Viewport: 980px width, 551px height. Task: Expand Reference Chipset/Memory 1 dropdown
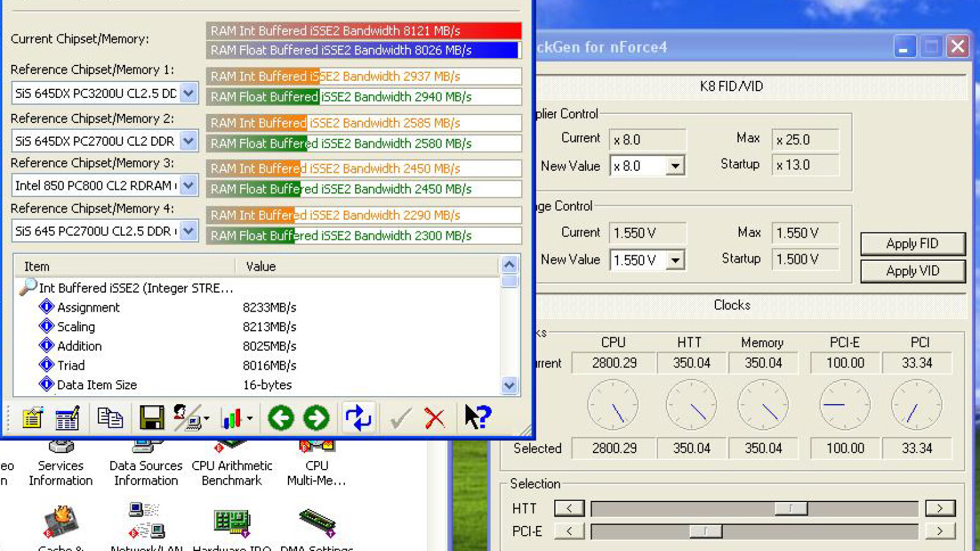coord(189,93)
